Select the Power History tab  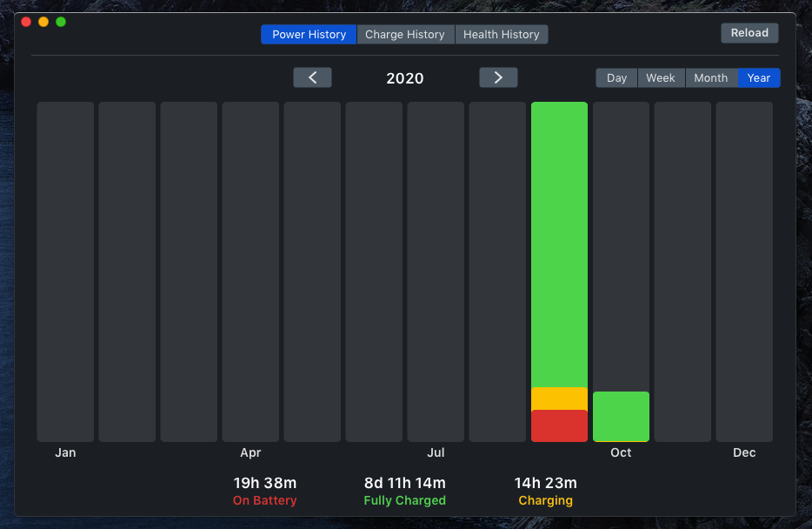click(308, 34)
